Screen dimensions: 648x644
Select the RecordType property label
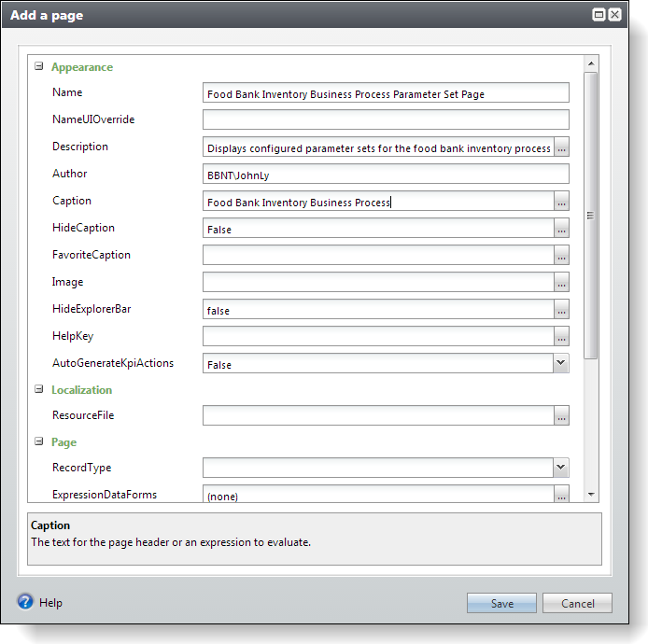82,468
